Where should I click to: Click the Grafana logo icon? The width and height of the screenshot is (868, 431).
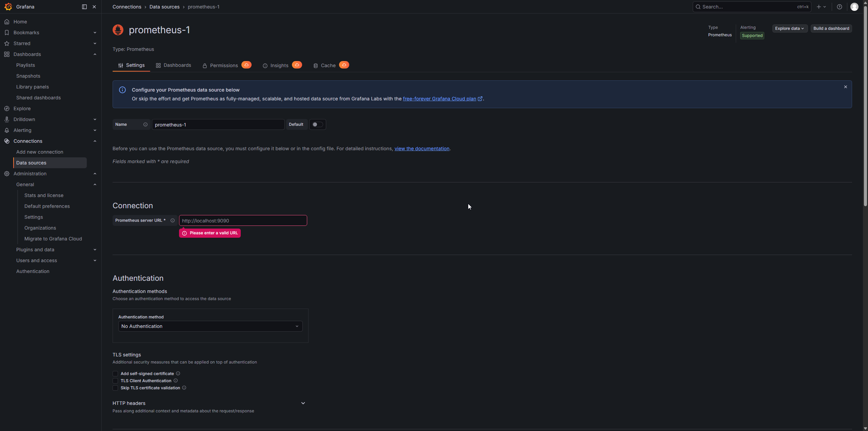(x=8, y=7)
